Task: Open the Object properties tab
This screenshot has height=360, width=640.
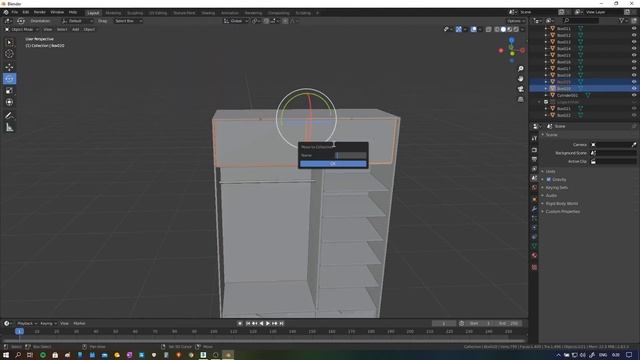Action: coord(534,199)
